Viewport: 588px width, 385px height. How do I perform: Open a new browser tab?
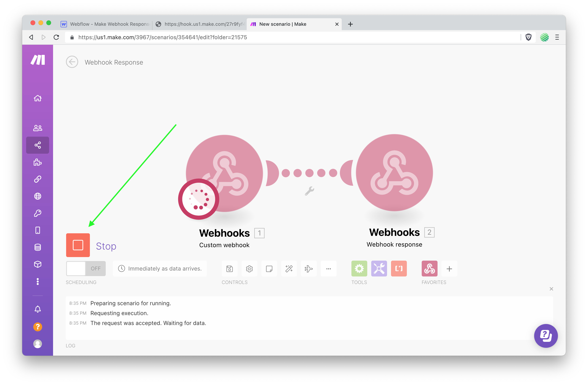[350, 24]
